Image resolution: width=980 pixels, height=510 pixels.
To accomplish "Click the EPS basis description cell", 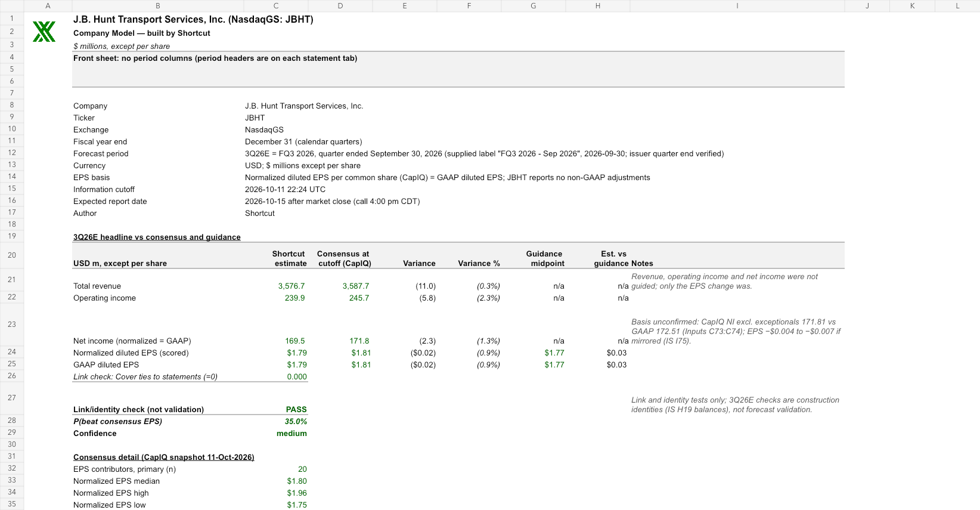I will point(448,178).
